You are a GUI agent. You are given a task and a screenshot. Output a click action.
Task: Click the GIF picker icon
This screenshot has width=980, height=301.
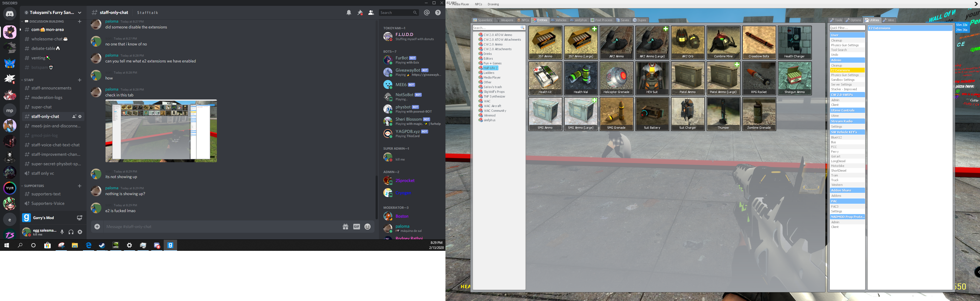356,227
